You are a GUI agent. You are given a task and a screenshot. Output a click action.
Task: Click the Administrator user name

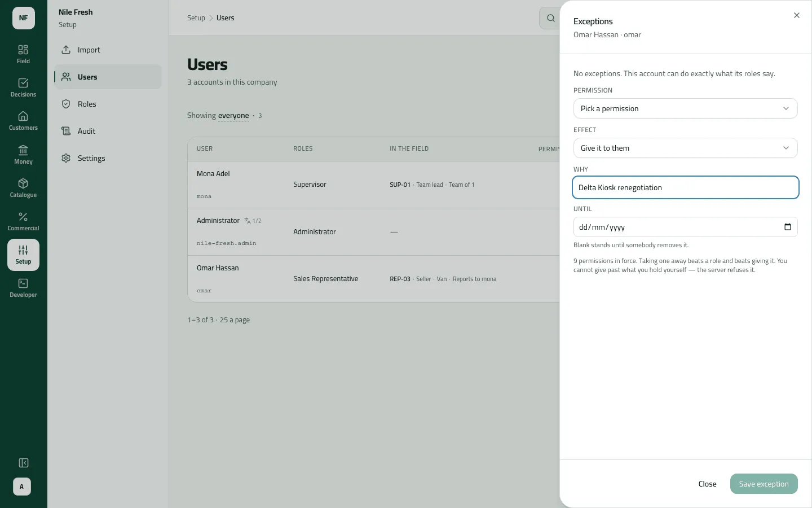tap(218, 221)
